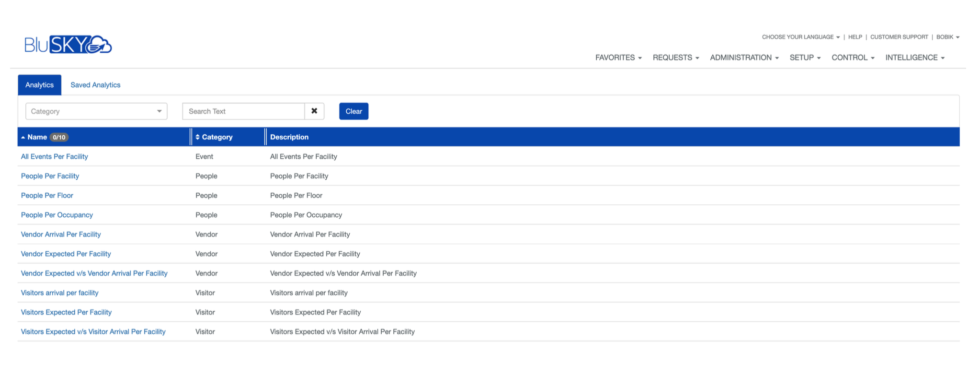Open the Category filter dropdown
The image size is (980, 376).
tap(96, 111)
